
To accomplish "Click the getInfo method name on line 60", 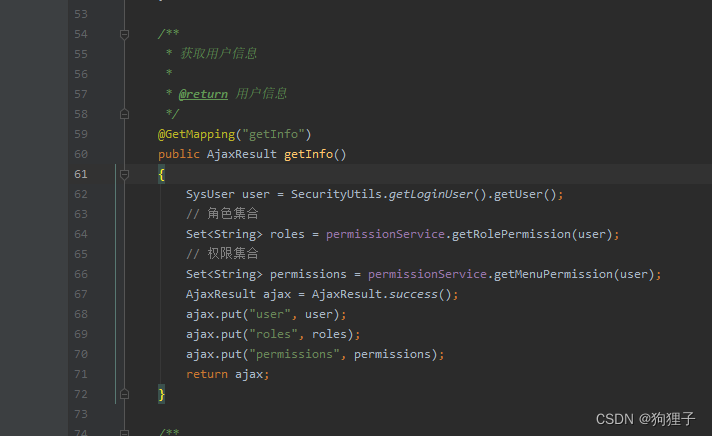I will (x=308, y=154).
